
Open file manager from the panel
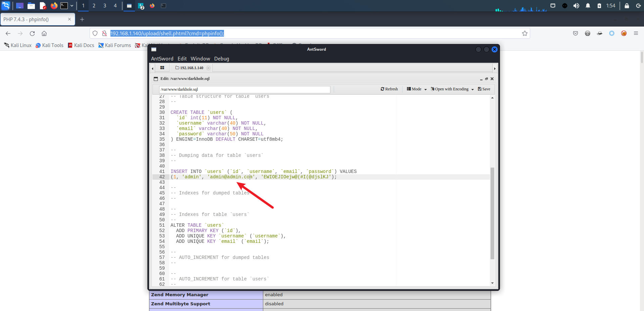pos(31,6)
